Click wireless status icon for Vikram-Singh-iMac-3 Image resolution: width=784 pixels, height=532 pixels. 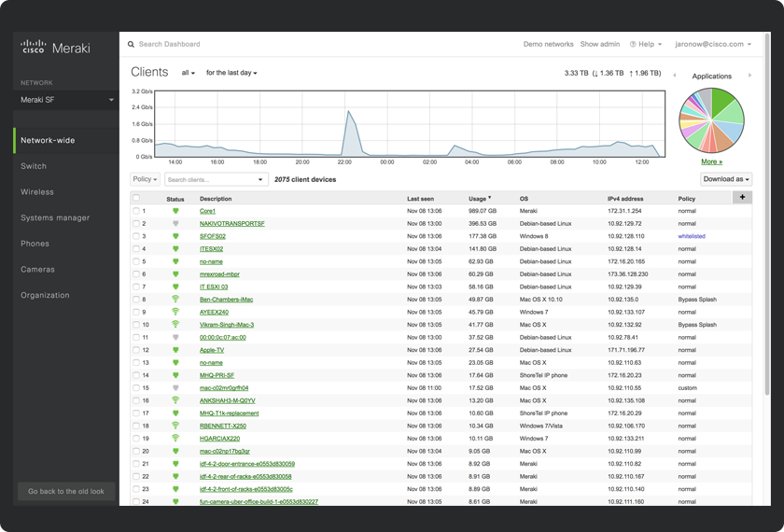(175, 324)
